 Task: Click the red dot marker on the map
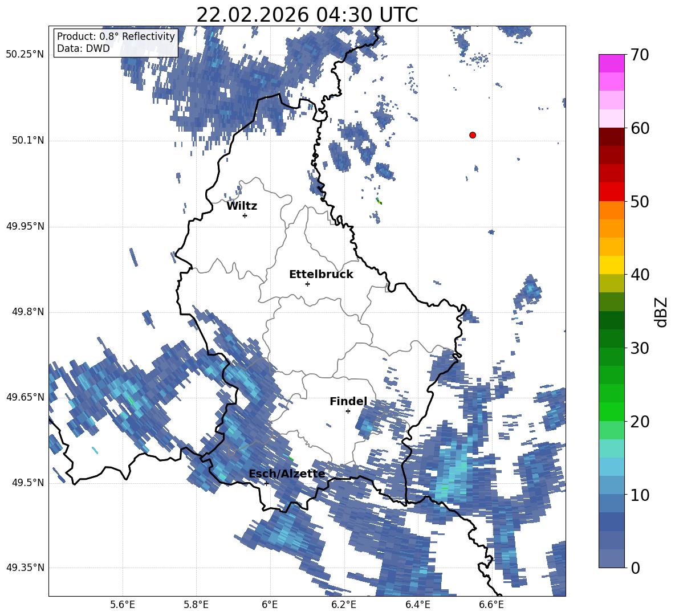pos(473,135)
